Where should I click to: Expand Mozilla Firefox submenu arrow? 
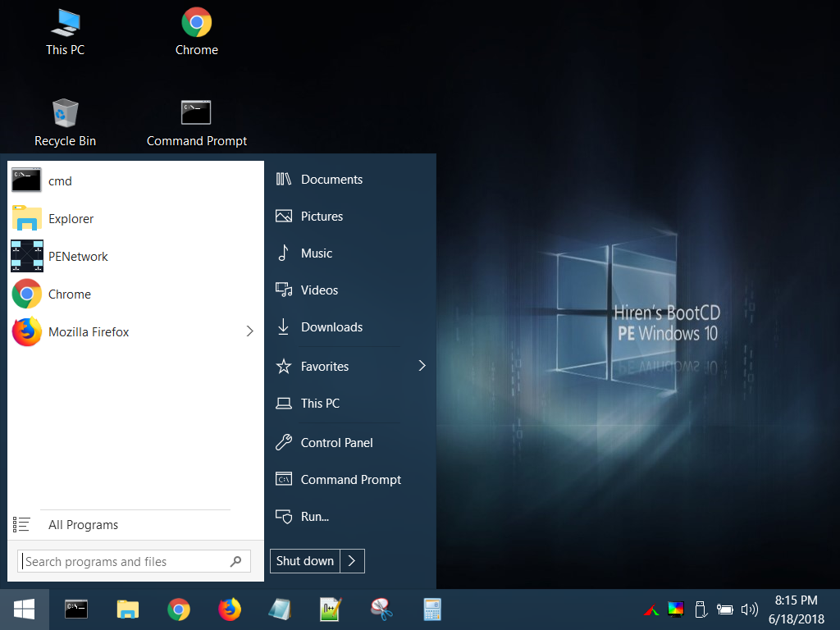click(x=249, y=331)
